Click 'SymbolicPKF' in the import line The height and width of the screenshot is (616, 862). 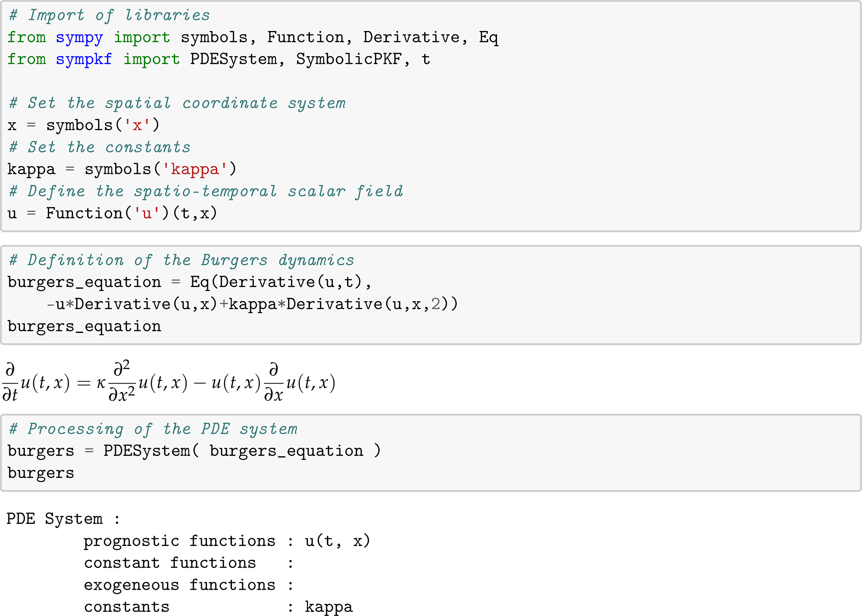tap(349, 59)
